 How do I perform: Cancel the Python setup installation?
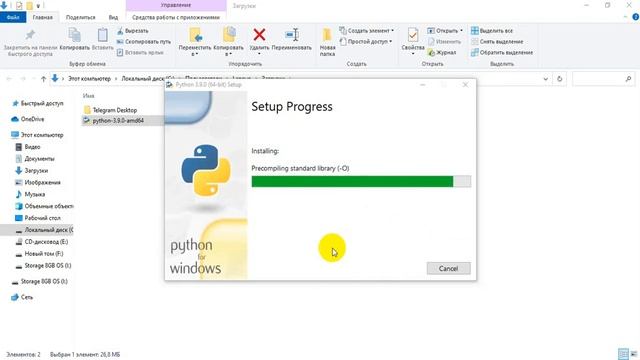point(448,268)
